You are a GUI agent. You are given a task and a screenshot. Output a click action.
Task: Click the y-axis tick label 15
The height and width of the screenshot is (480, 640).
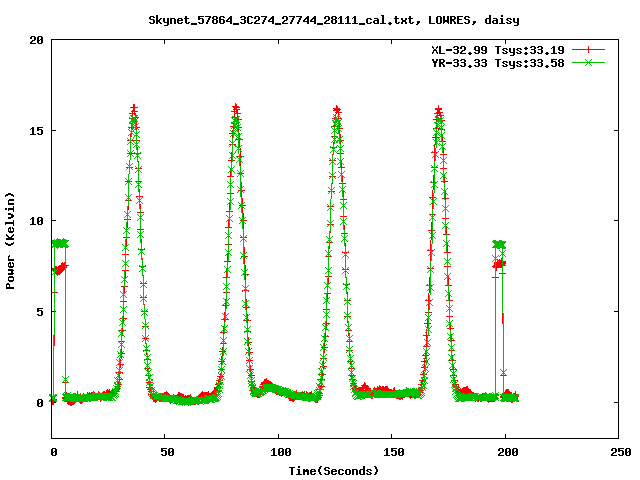point(37,131)
